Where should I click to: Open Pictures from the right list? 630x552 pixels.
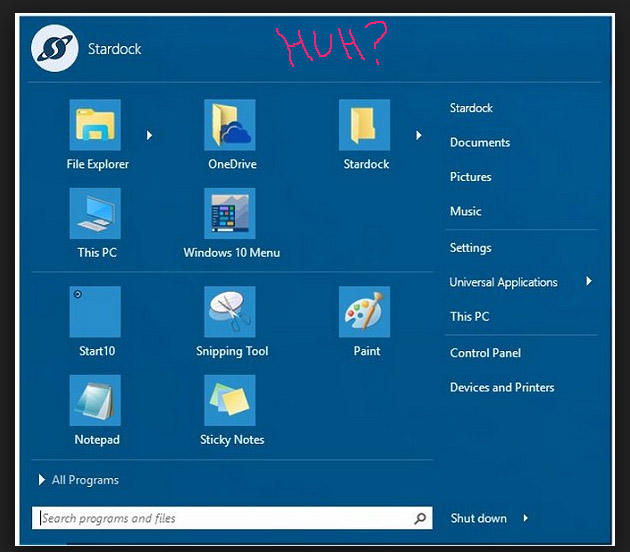470,177
